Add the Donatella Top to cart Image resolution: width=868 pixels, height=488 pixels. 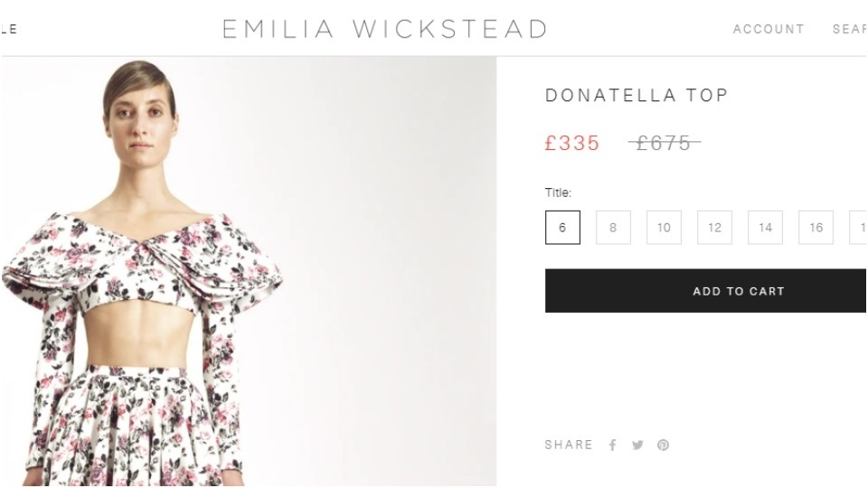(x=706, y=291)
